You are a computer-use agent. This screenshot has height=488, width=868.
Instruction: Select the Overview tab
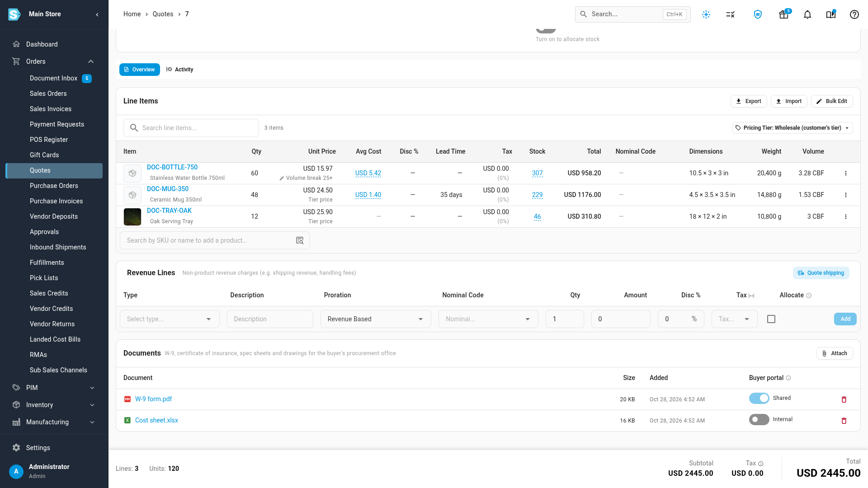(x=140, y=70)
